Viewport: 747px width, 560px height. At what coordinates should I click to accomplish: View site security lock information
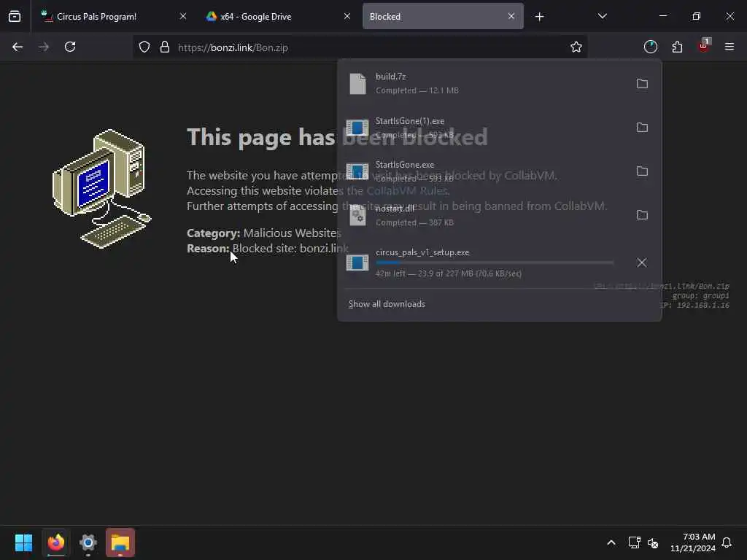coord(165,47)
